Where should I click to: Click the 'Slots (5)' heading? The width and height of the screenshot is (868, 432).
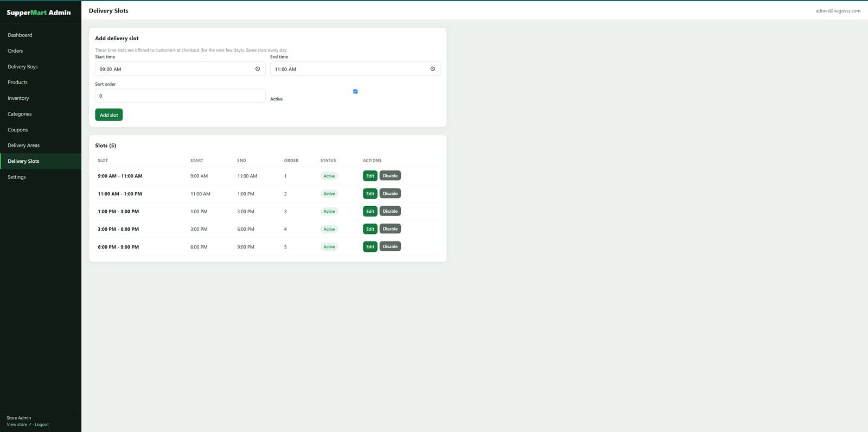pyautogui.click(x=106, y=145)
